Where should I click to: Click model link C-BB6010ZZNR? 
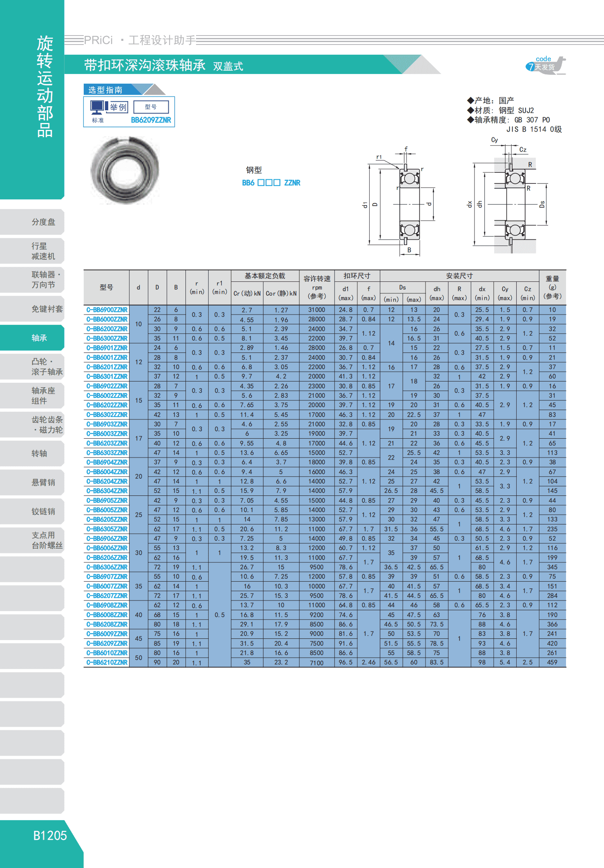click(x=107, y=653)
